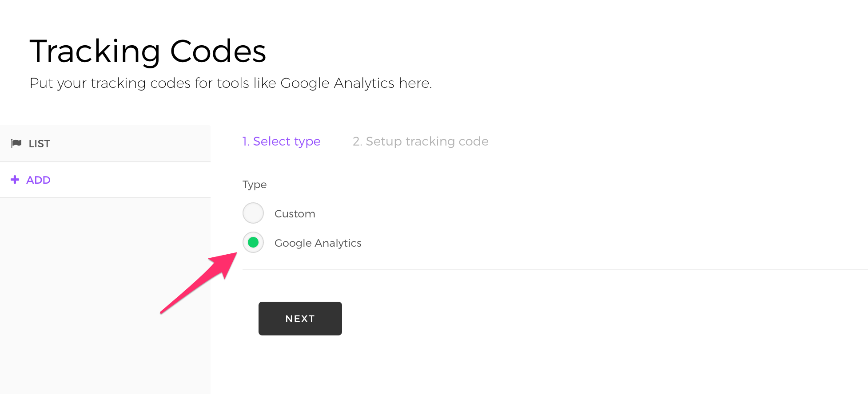Viewport: 868px width, 394px height.
Task: Switch to Select type step
Action: coord(281,142)
